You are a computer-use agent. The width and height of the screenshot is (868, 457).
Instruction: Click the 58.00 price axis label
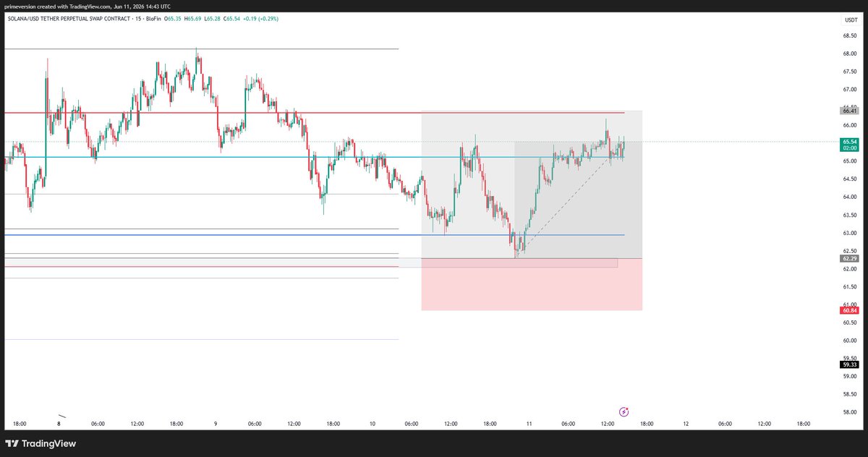pyautogui.click(x=850, y=413)
